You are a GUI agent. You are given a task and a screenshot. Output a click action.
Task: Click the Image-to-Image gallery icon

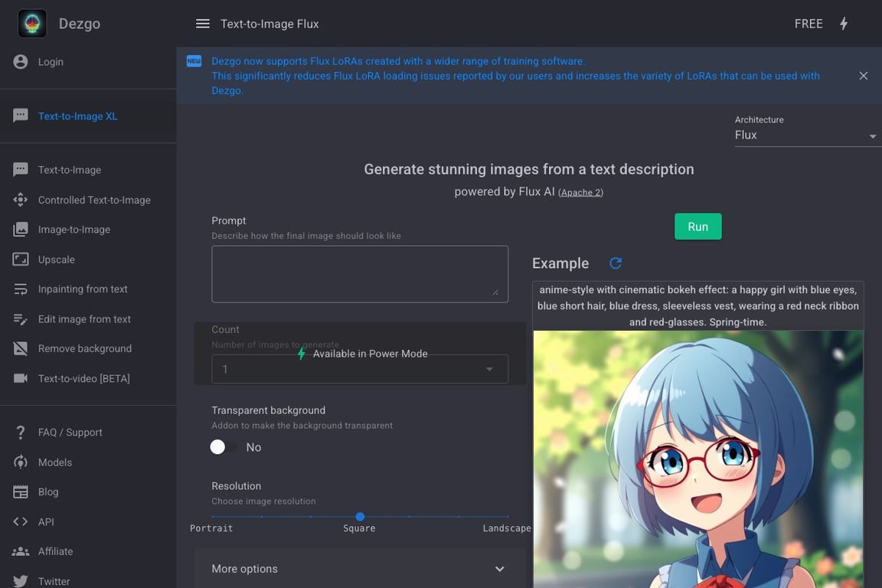point(21,230)
